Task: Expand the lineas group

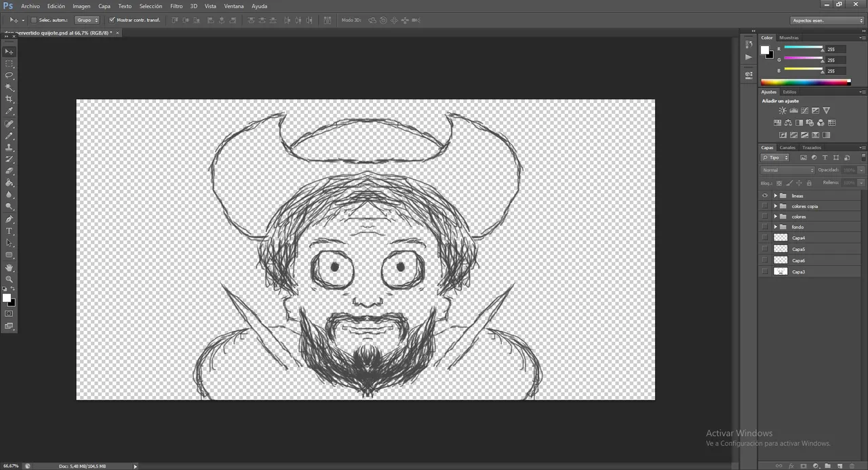Action: [x=775, y=195]
